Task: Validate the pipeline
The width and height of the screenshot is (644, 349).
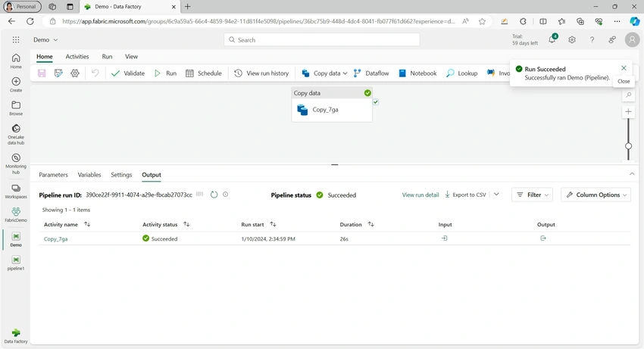Action: (x=128, y=73)
